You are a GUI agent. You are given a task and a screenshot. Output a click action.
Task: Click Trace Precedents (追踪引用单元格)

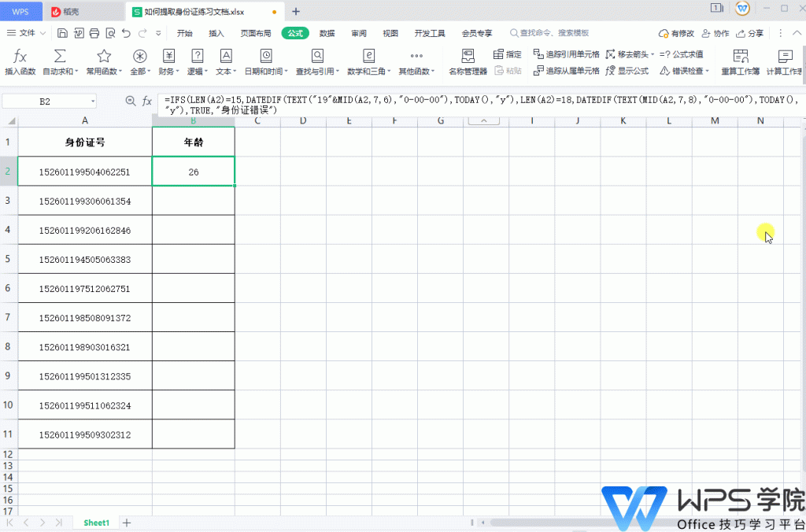[567, 54]
